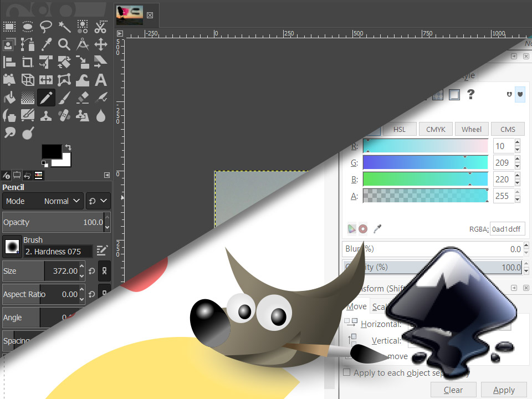Click the RGBA hex field 0ad1dcff
This screenshot has width=532, height=399.
508,229
